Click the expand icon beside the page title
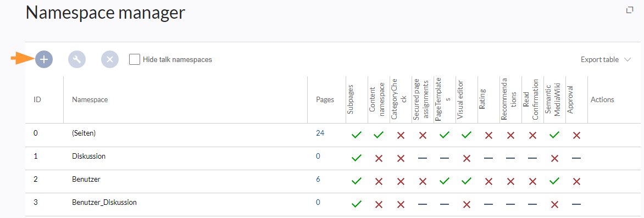This screenshot has height=218, width=644. pos(629,10)
